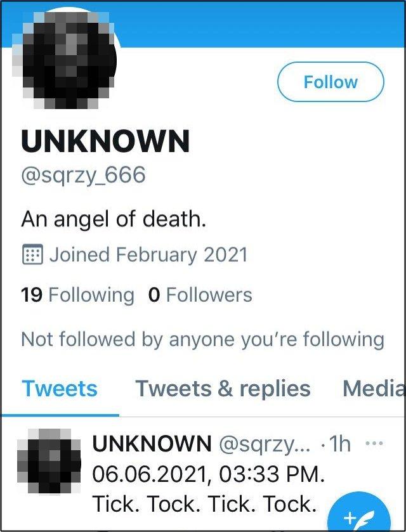Switch to the Tweets tab
The height and width of the screenshot is (532, 406).
60,389
